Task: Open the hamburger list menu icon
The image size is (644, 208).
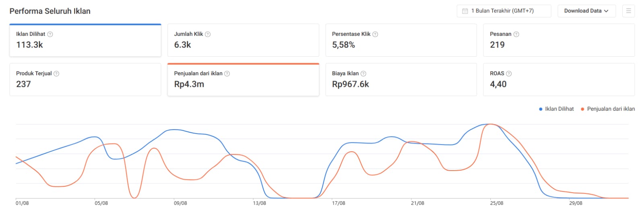Action: (628, 11)
